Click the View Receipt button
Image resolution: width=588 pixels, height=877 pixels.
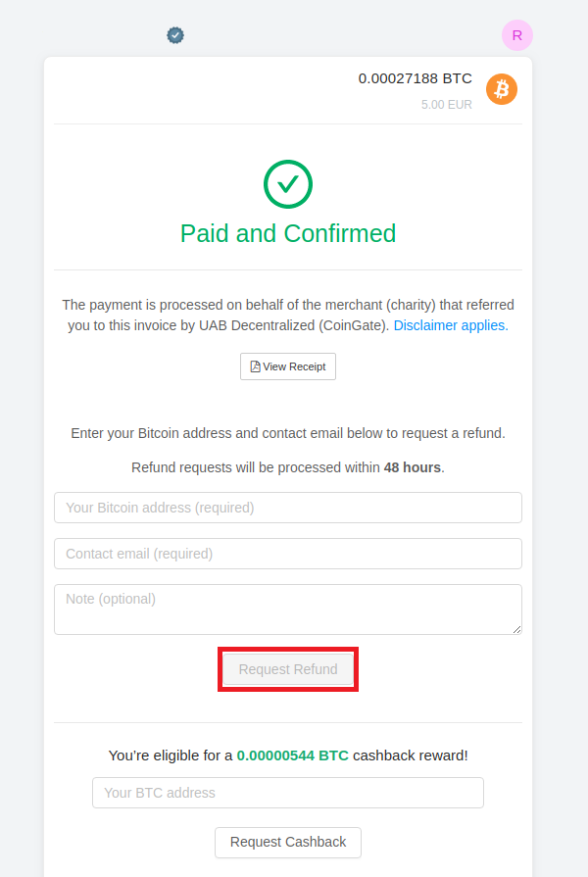pyautogui.click(x=288, y=366)
